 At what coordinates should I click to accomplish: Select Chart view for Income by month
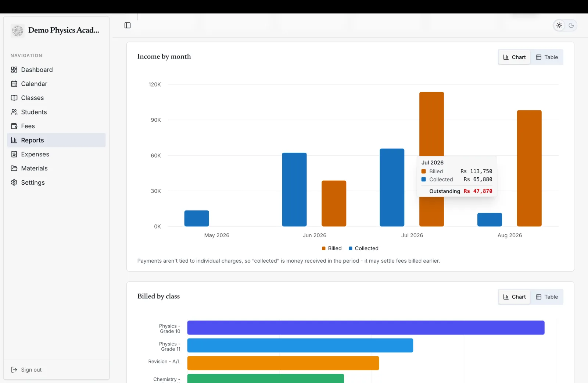(x=514, y=57)
